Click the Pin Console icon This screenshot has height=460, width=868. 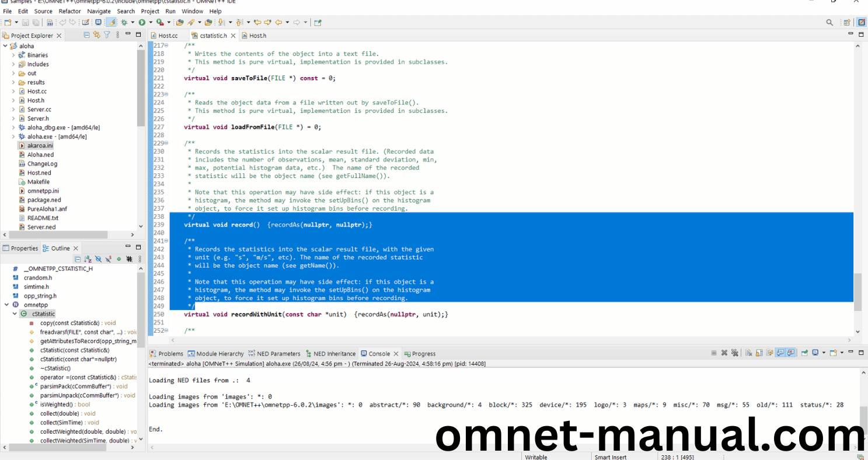coord(804,353)
